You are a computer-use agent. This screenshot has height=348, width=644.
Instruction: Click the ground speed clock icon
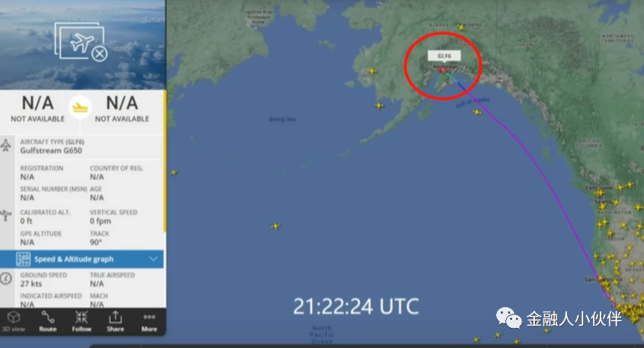[6, 278]
